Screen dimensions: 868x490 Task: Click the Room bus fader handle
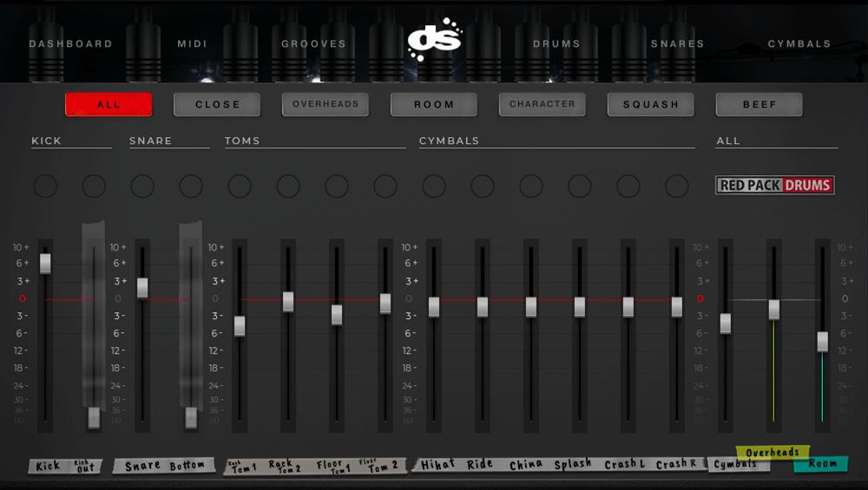pos(823,342)
